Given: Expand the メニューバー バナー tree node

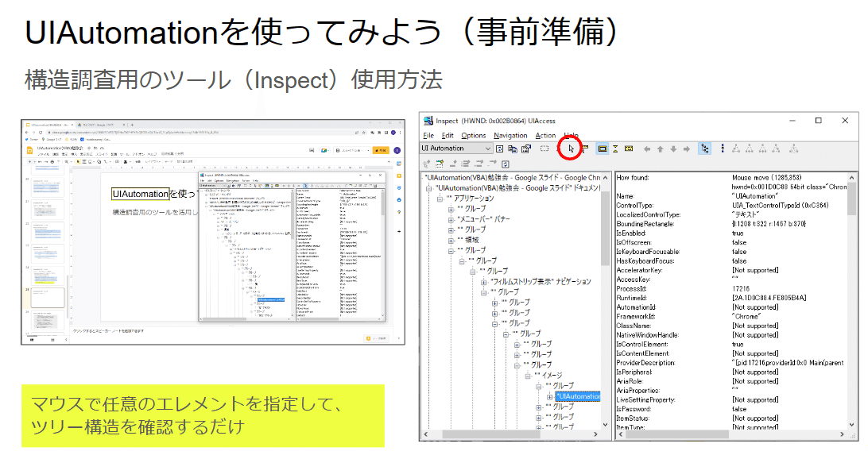Looking at the screenshot, I should [451, 219].
